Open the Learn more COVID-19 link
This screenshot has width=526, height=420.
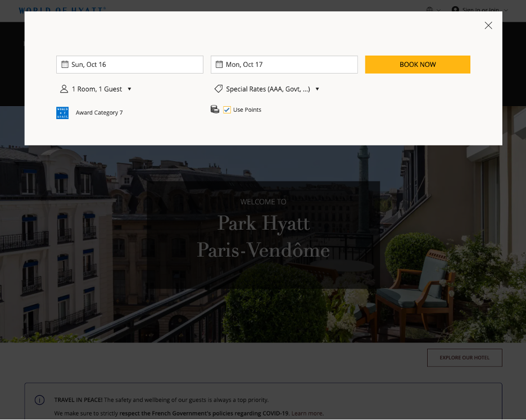coord(307,413)
